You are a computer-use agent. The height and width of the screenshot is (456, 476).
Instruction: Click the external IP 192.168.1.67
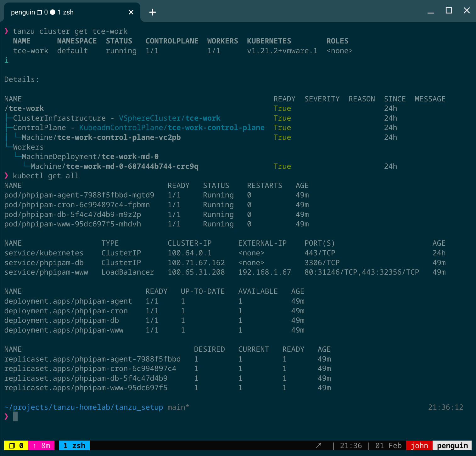point(265,272)
